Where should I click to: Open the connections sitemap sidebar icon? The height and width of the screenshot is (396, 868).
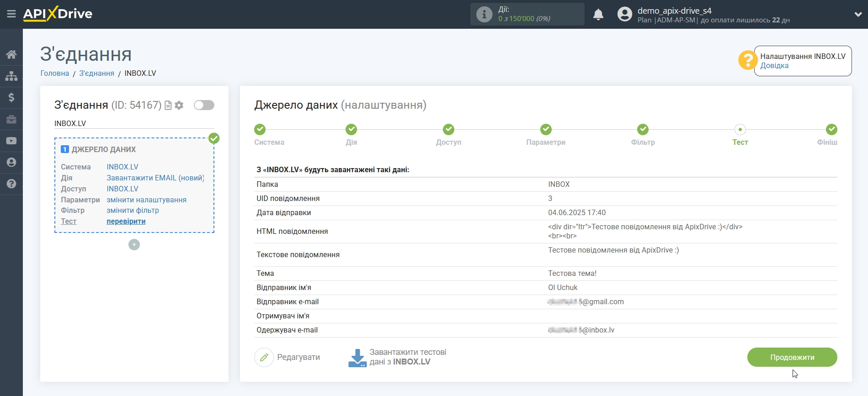coord(11,76)
